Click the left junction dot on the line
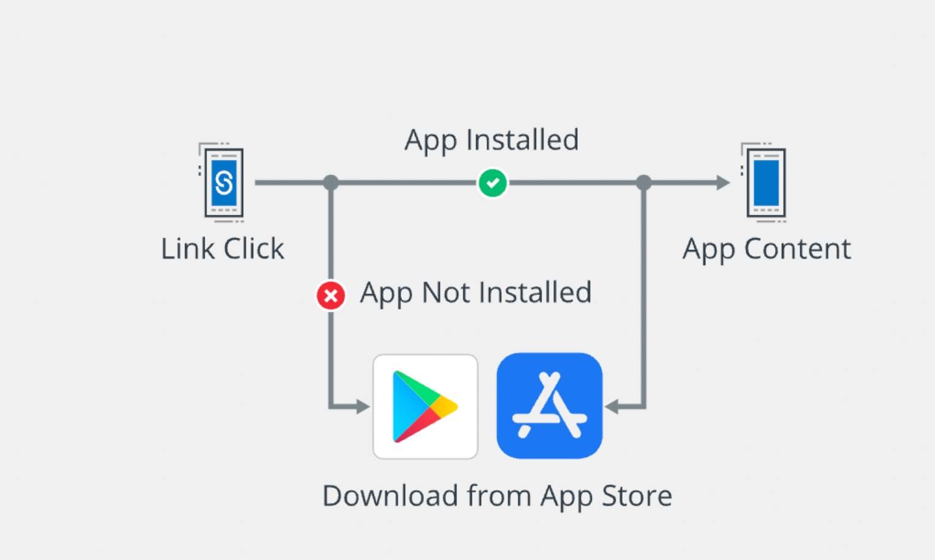The image size is (935, 560). 331,183
